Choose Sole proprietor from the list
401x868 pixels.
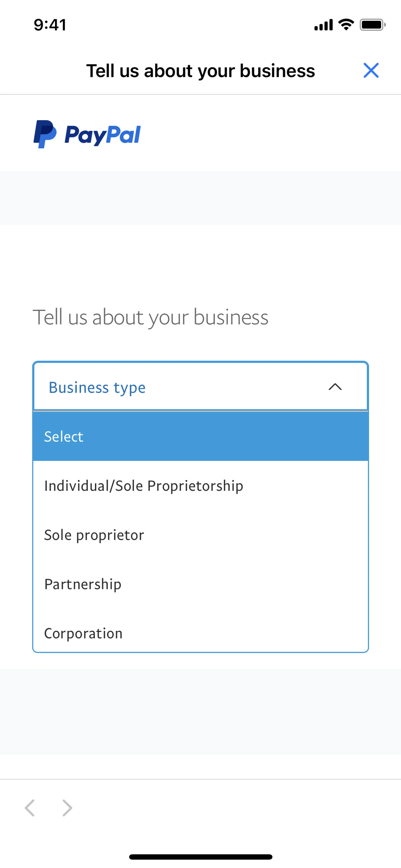point(94,535)
